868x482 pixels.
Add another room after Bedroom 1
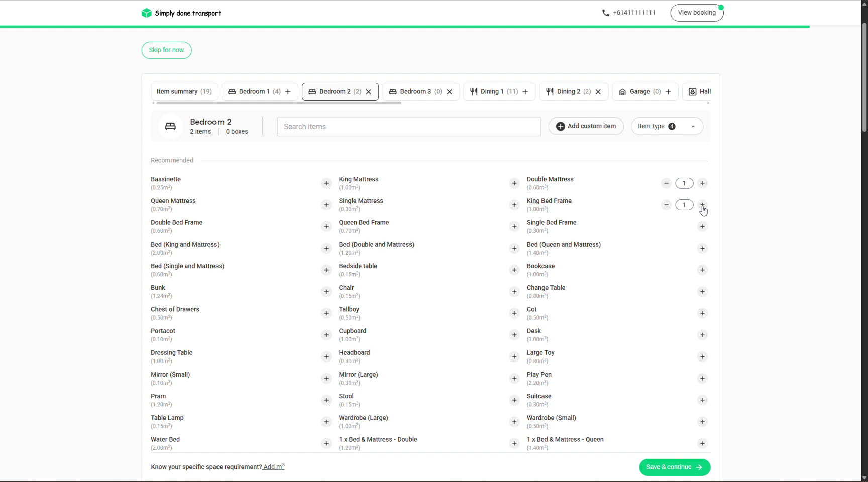coord(288,92)
